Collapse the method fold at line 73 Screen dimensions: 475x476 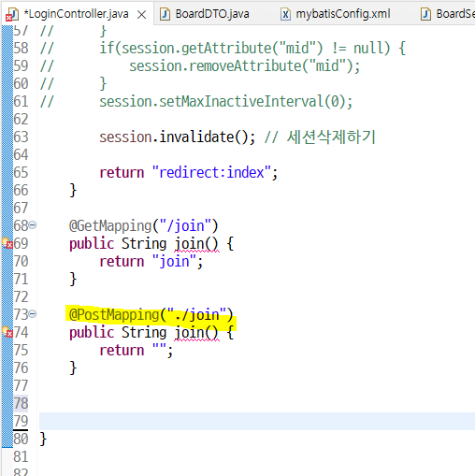coord(33,313)
